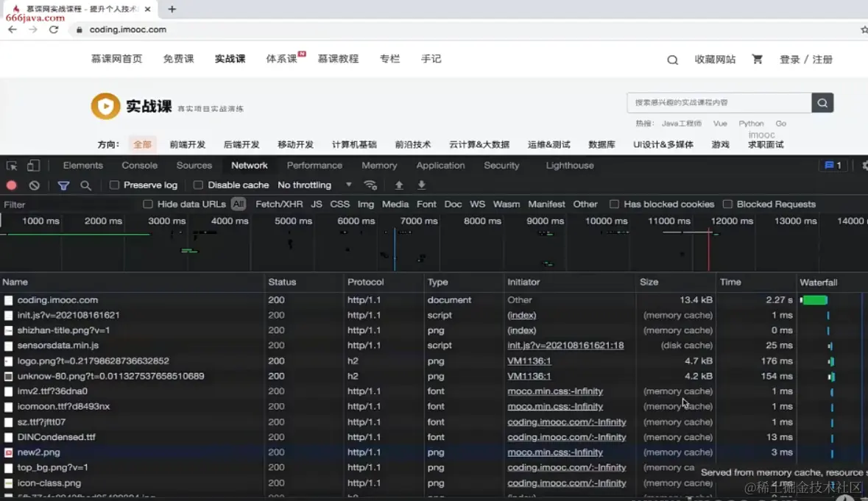Click the red load line in timeline overview
Image resolution: width=868 pixels, height=501 pixels.
[x=708, y=249]
